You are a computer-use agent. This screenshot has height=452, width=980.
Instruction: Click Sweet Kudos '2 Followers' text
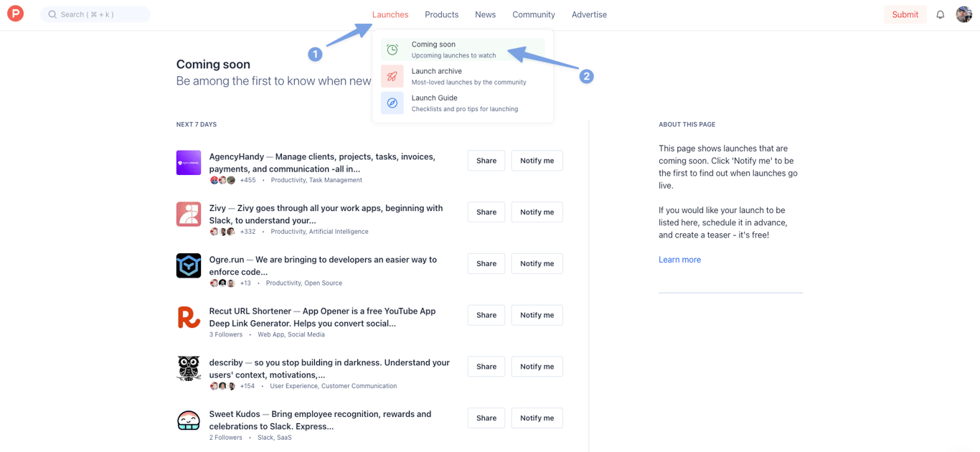coord(226,438)
